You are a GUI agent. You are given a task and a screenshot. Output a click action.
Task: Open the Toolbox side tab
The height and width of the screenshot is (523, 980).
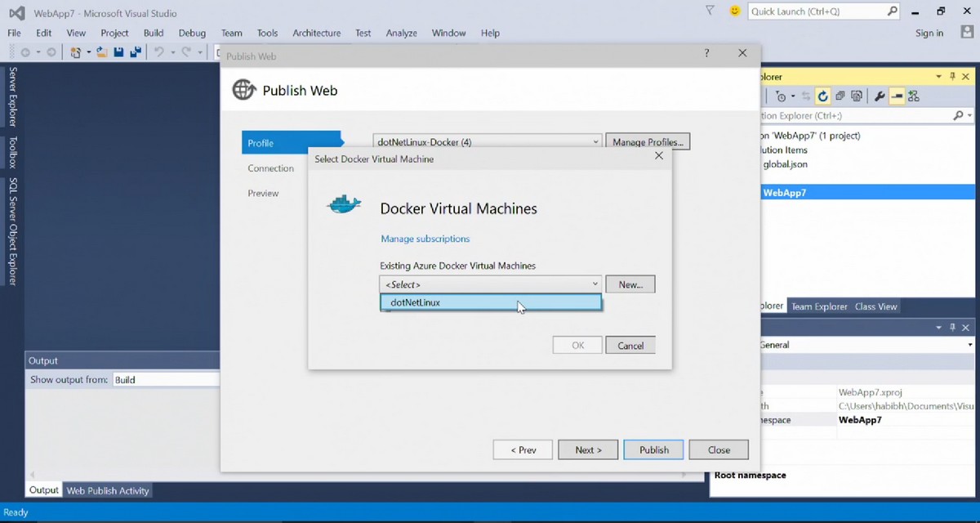12,152
